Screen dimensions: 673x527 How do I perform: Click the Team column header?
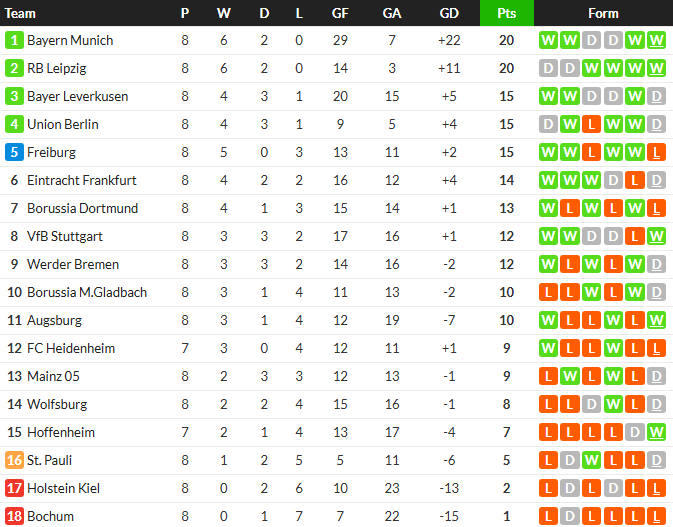21,14
